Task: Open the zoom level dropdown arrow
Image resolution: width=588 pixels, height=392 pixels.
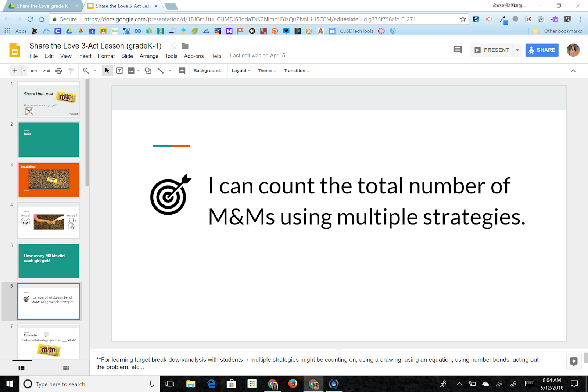Action: (95, 71)
